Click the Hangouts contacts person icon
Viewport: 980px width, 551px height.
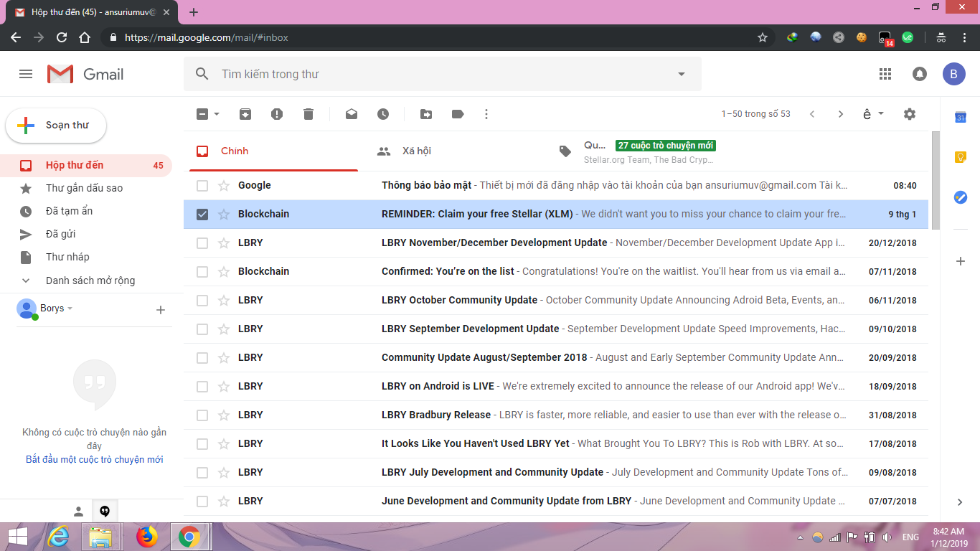pyautogui.click(x=79, y=512)
